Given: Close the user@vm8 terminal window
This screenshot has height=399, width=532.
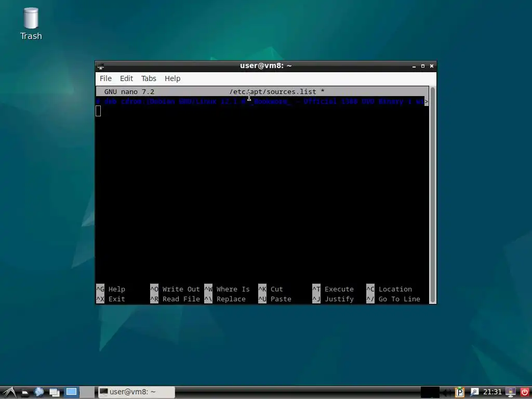Looking at the screenshot, I should [432, 66].
